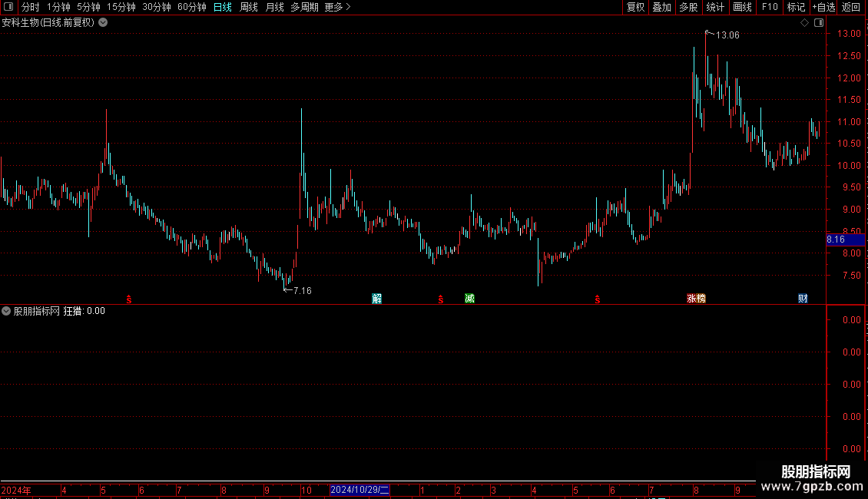Viewport: 868px width, 499px height.
Task: Click the 画线 drawing tools button
Action: (742, 7)
